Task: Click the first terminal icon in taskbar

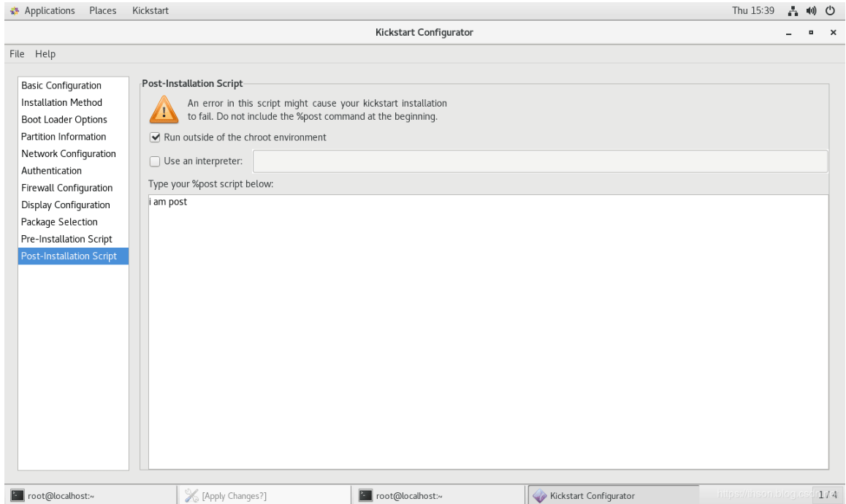Action: (18, 495)
